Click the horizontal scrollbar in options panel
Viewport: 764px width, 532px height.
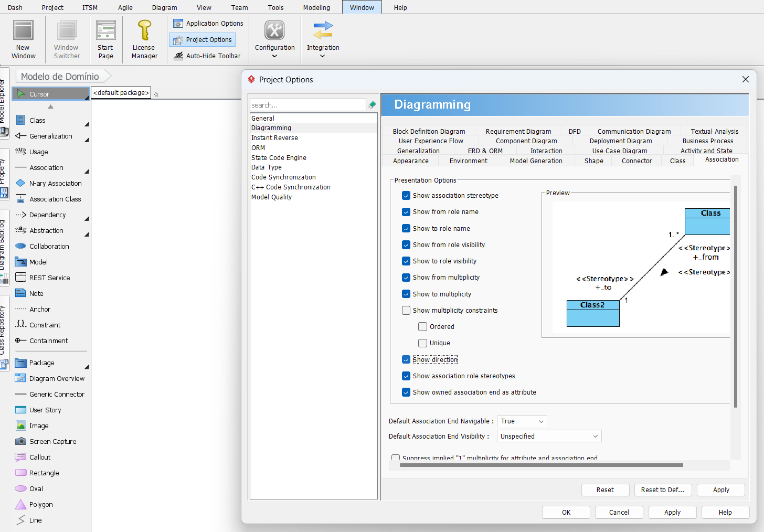pos(541,465)
